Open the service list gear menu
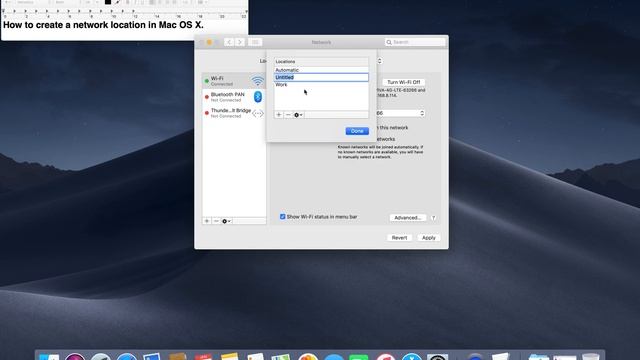This screenshot has height=360, width=640. click(226, 221)
